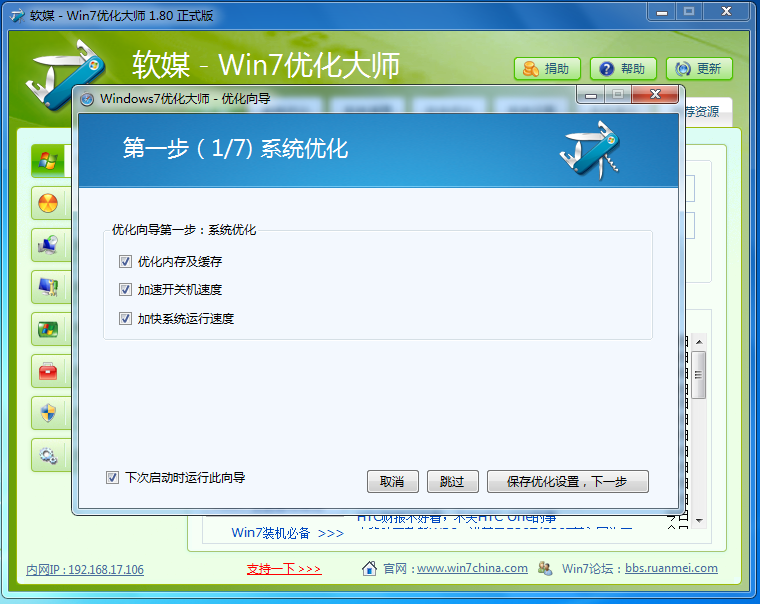
Task: Toggle 加速开关机速度 checkbox
Action: click(125, 290)
